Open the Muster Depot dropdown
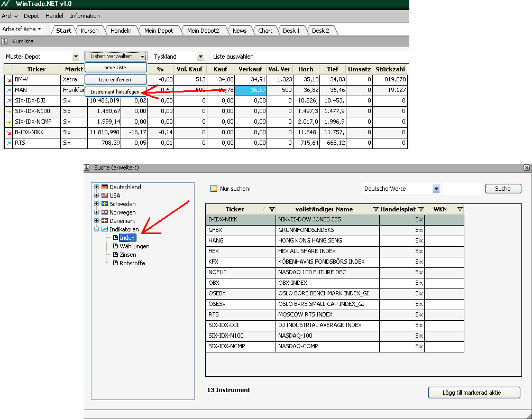 pyautogui.click(x=76, y=57)
